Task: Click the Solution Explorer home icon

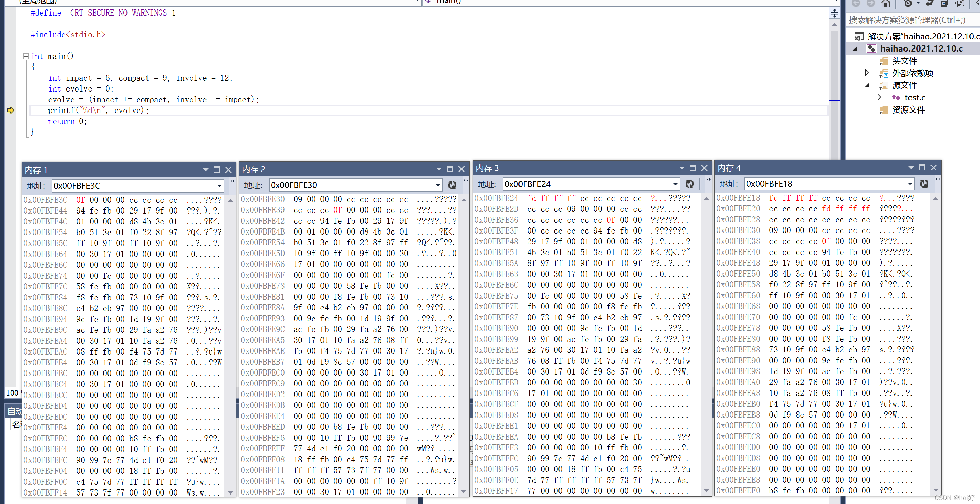Action: click(x=886, y=4)
